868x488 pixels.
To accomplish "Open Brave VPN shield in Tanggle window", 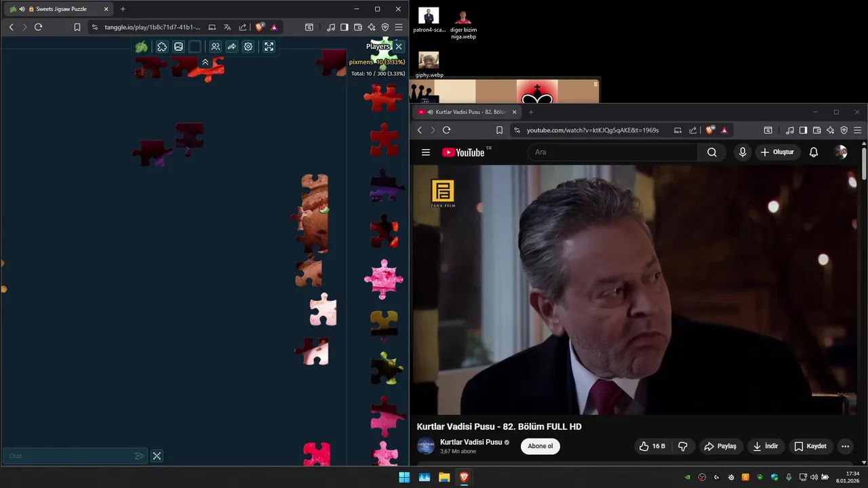I will pyautogui.click(x=385, y=27).
